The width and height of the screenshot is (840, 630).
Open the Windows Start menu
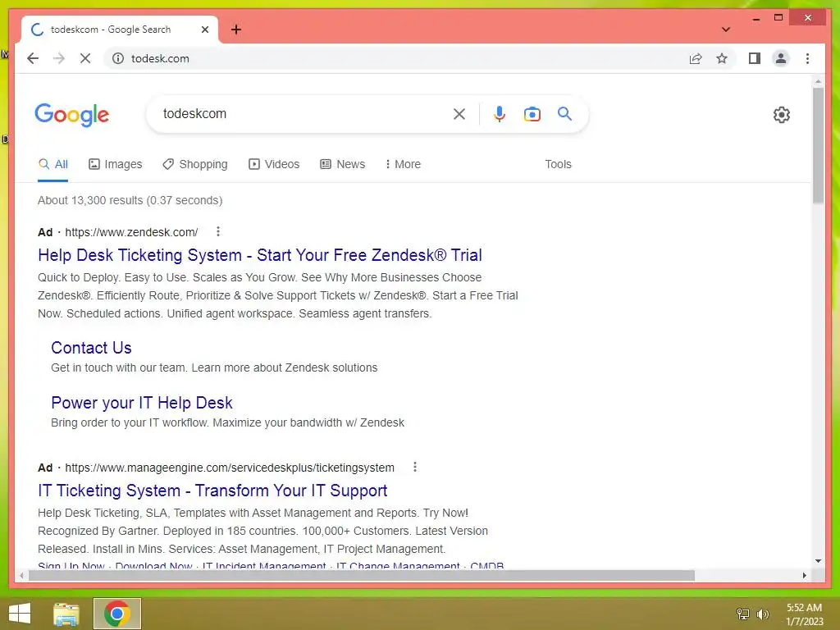pos(20,614)
